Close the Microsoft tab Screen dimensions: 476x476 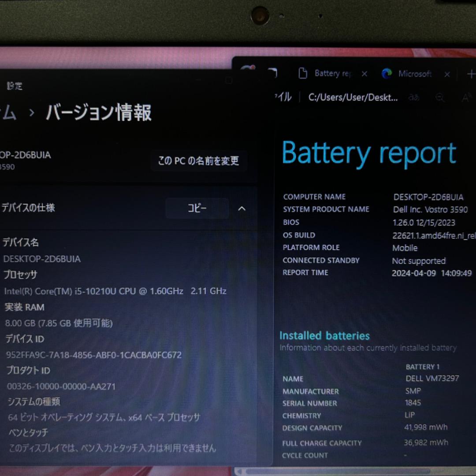click(447, 74)
